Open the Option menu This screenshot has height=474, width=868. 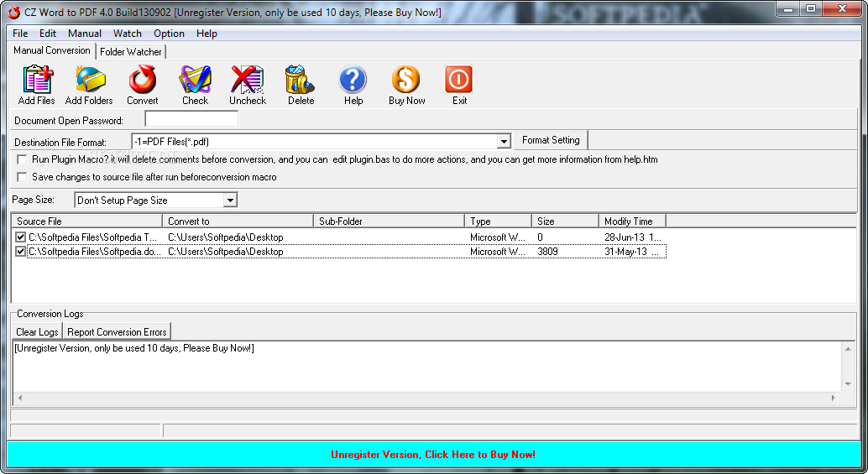[169, 34]
